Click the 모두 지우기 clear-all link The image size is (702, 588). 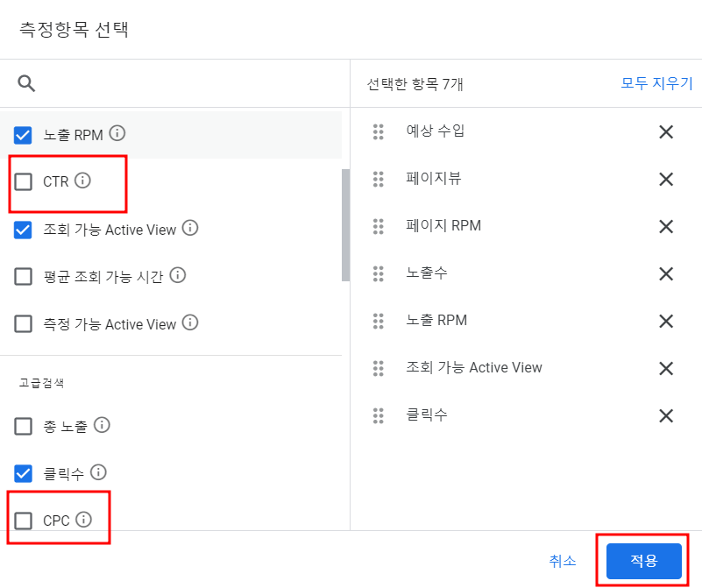pos(656,81)
